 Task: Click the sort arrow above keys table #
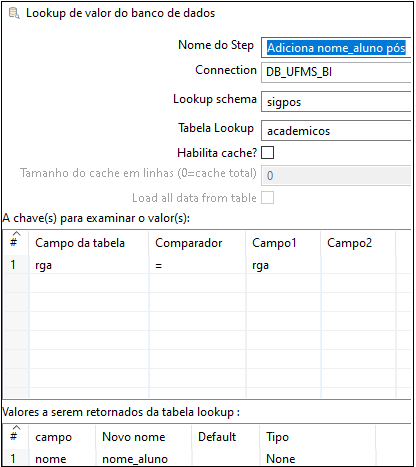click(16, 234)
